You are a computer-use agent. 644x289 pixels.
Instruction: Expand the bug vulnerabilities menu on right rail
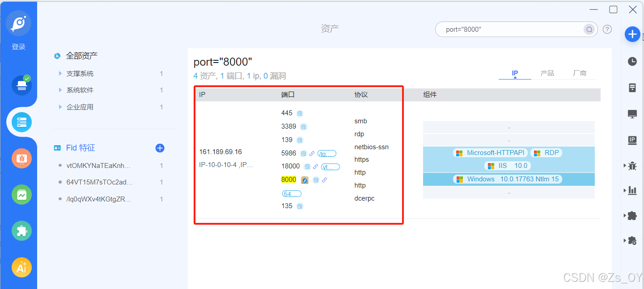[x=631, y=166]
